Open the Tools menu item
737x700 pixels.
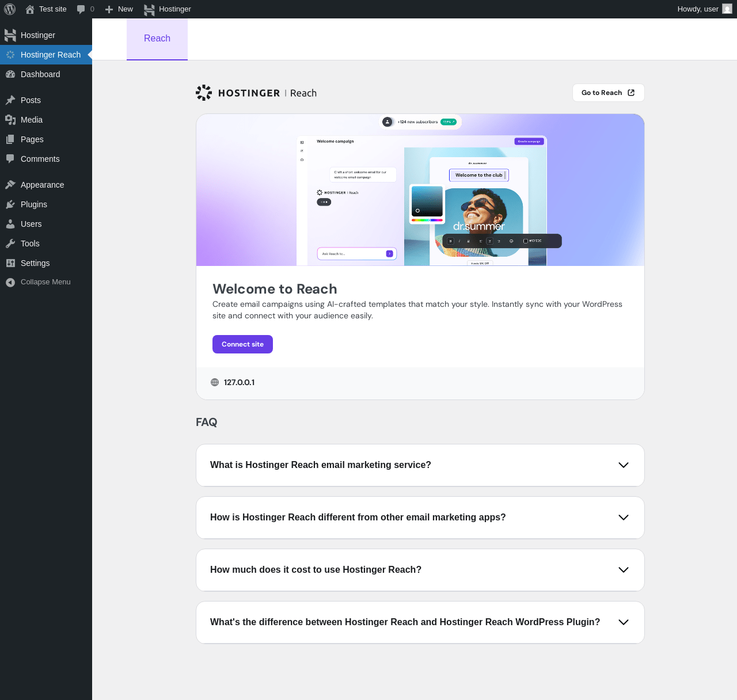46,244
